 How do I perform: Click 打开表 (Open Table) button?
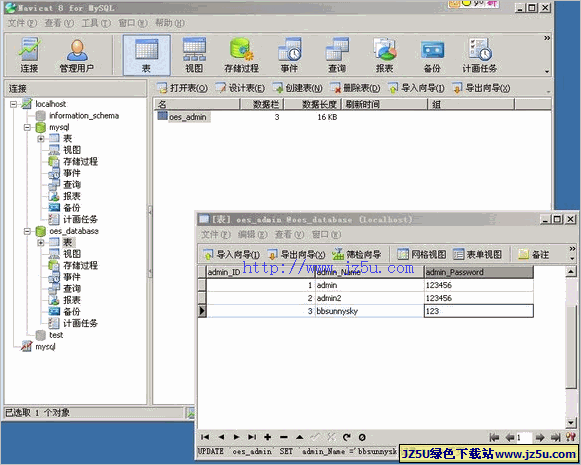[x=182, y=88]
